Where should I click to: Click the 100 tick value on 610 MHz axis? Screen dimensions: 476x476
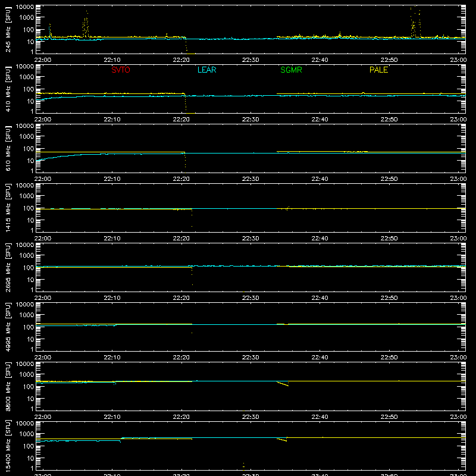28,149
